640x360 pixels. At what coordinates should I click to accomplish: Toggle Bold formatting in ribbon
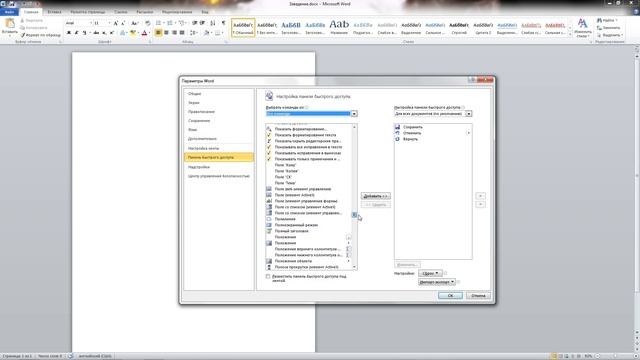coord(69,33)
